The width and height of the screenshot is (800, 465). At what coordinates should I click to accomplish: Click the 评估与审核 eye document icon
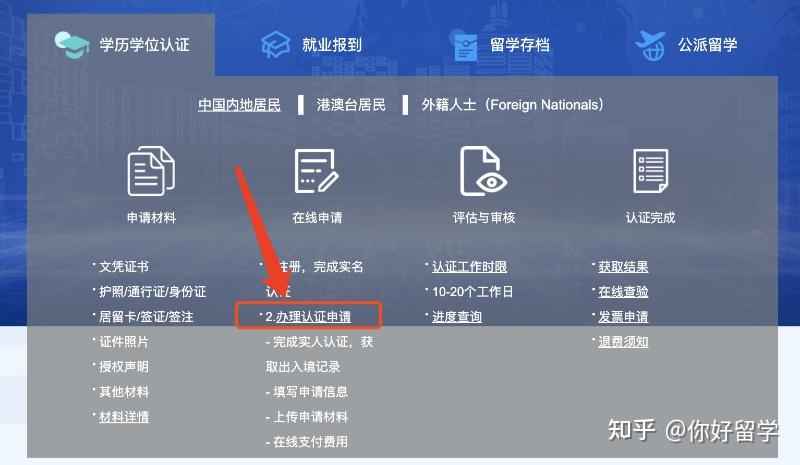point(483,171)
